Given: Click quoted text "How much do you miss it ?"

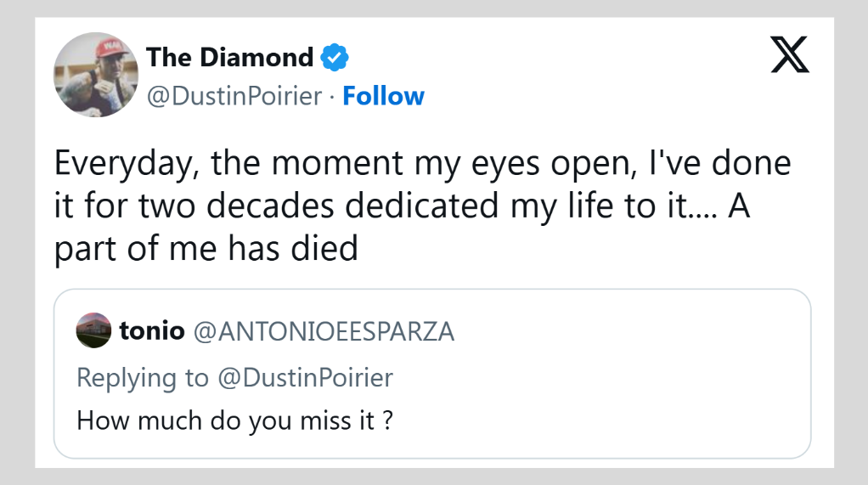Looking at the screenshot, I should (x=234, y=420).
